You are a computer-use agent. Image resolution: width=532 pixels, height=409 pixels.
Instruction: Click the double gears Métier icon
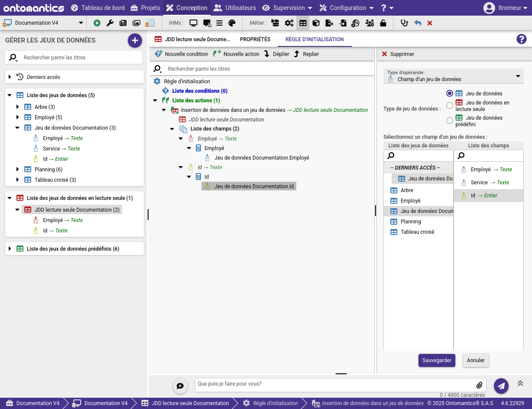click(x=289, y=23)
